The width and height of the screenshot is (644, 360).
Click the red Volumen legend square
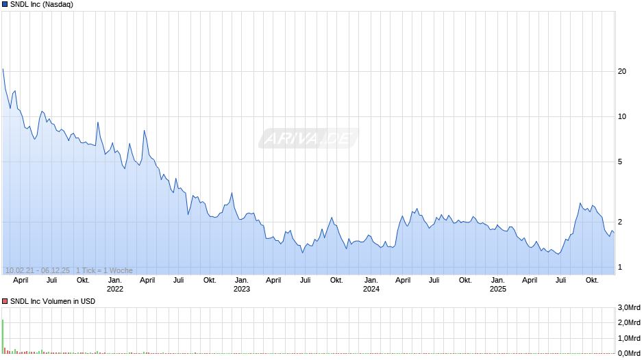(5, 301)
